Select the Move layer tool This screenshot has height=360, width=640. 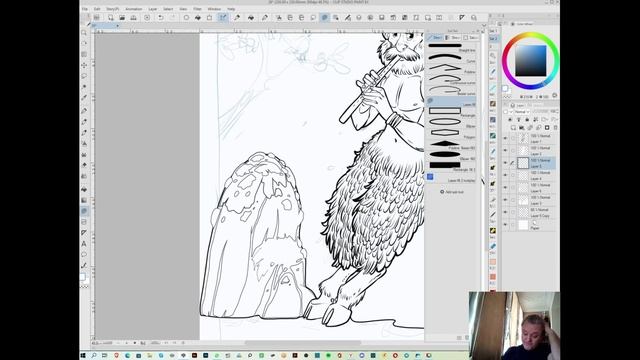click(x=84, y=65)
